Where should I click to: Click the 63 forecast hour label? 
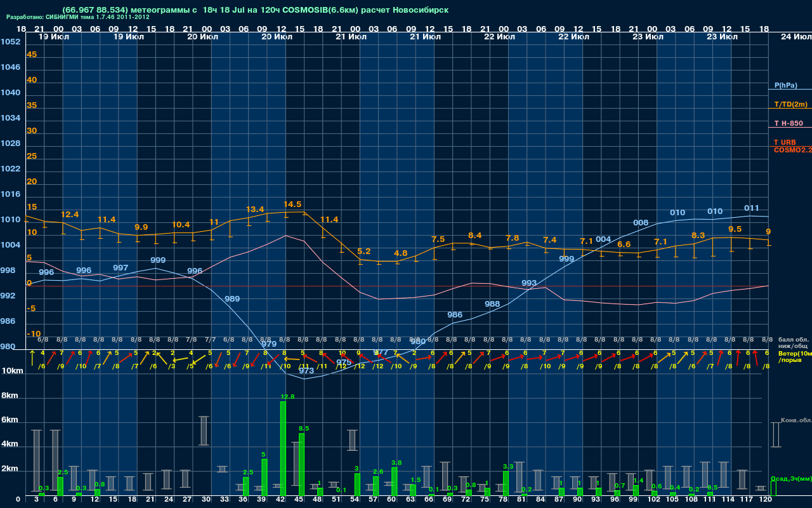point(410,500)
